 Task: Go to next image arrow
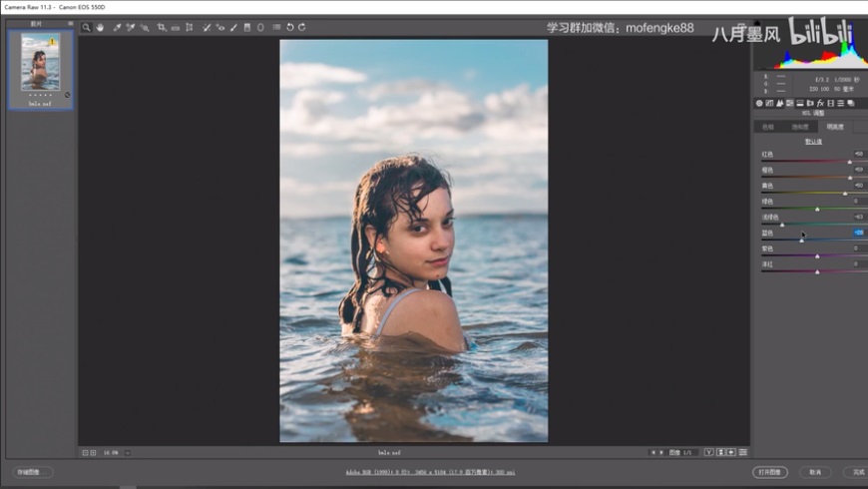click(x=660, y=452)
